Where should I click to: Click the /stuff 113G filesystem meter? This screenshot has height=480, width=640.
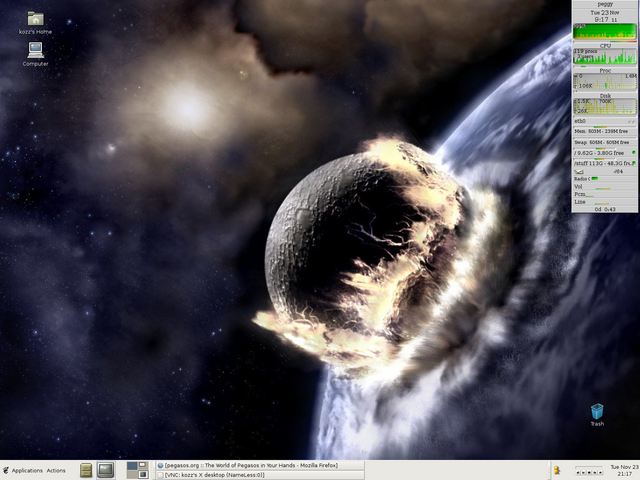tap(605, 163)
